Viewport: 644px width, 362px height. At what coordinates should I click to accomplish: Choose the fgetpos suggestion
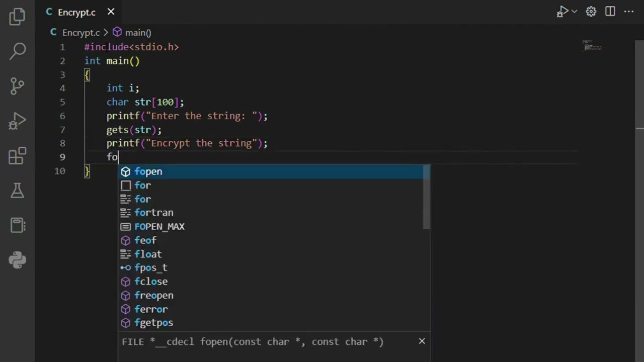274,323
